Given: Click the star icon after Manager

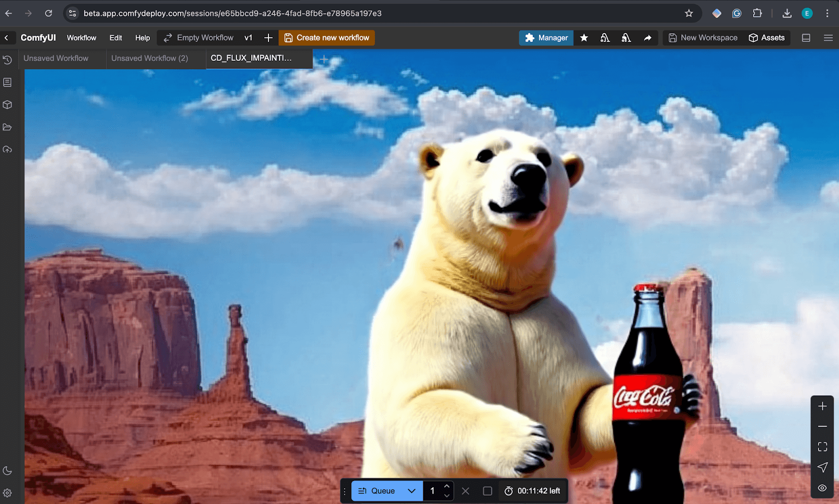Looking at the screenshot, I should 584,38.
